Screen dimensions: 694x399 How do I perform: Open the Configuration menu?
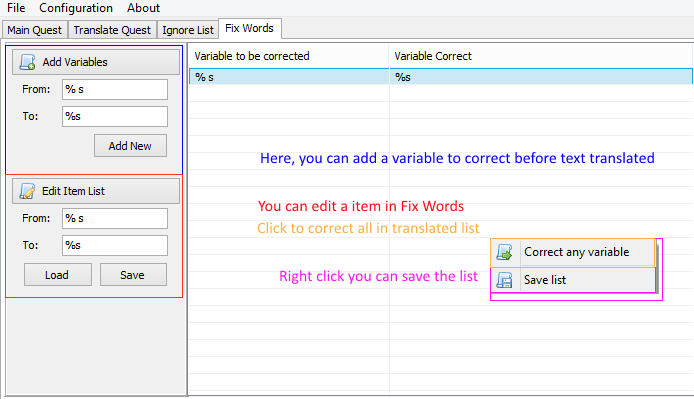[76, 8]
